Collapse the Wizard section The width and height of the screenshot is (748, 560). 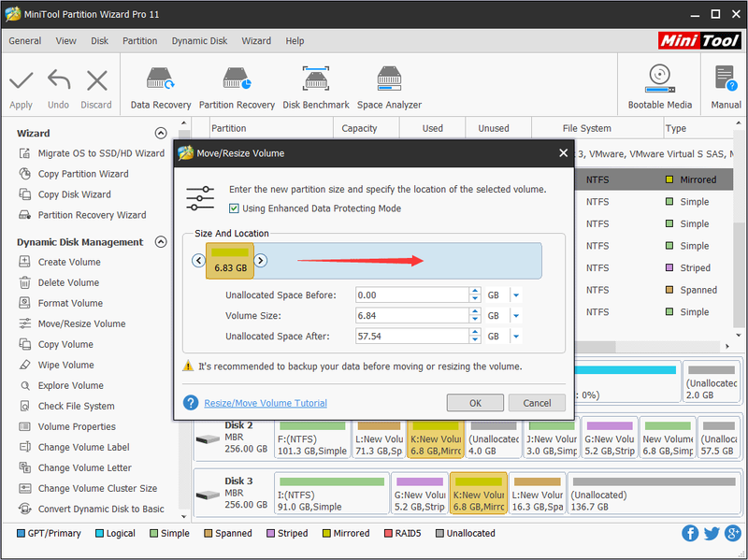[x=161, y=133]
